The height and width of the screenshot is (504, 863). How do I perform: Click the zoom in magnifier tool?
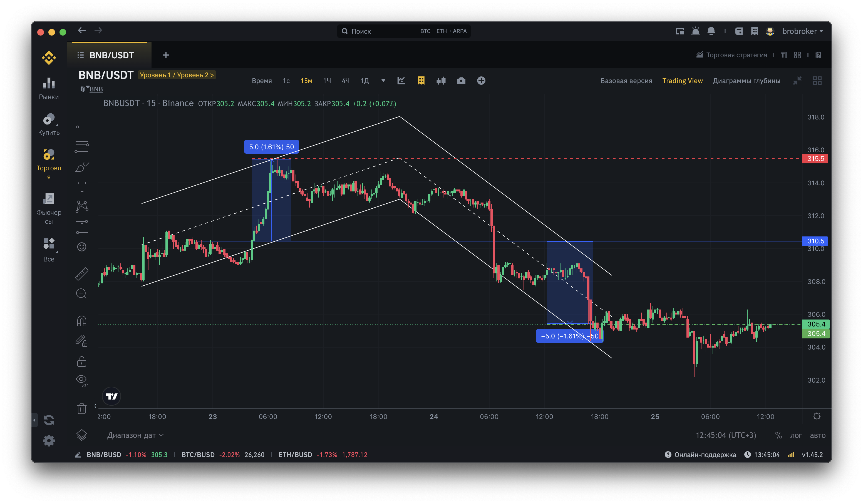(x=81, y=294)
